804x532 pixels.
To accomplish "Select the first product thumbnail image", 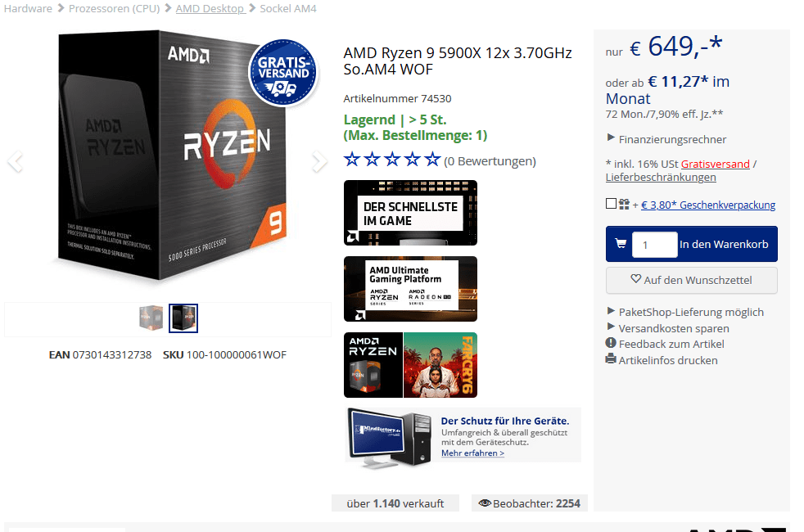I will [151, 318].
